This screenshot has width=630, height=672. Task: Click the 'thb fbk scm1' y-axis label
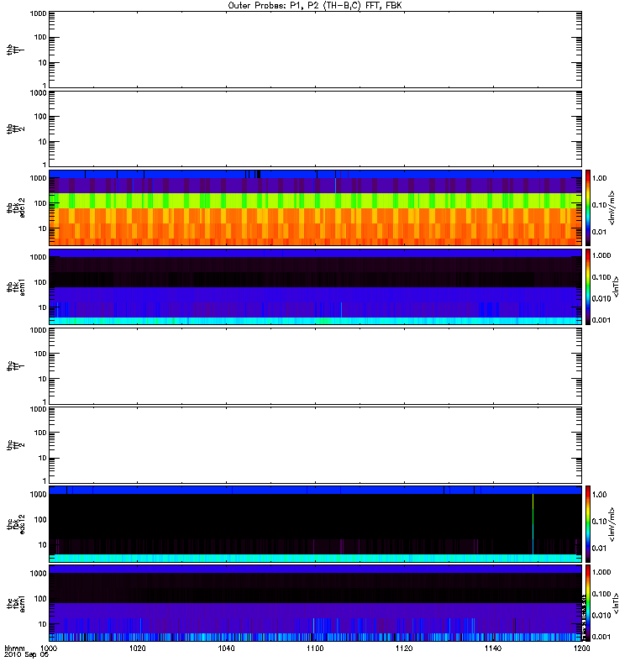click(16, 286)
